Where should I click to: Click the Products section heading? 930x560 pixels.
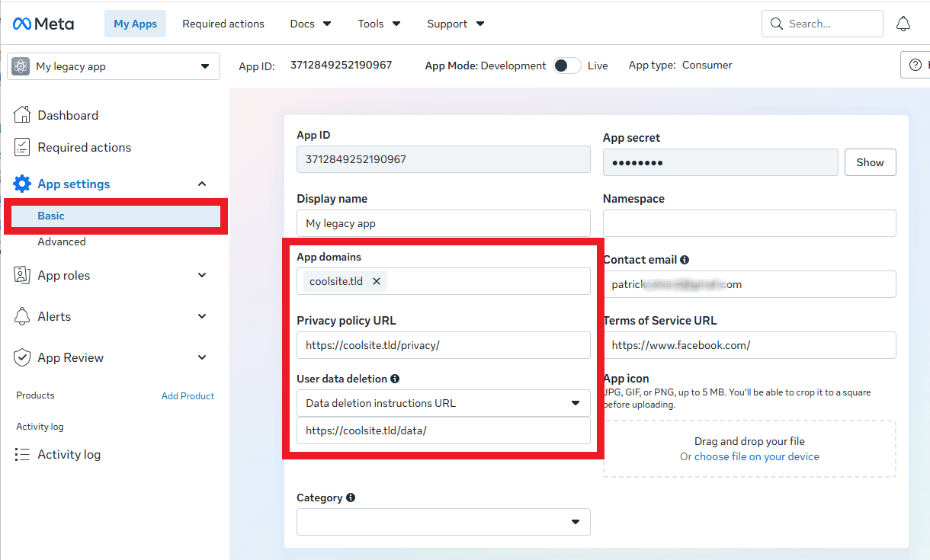click(x=35, y=395)
